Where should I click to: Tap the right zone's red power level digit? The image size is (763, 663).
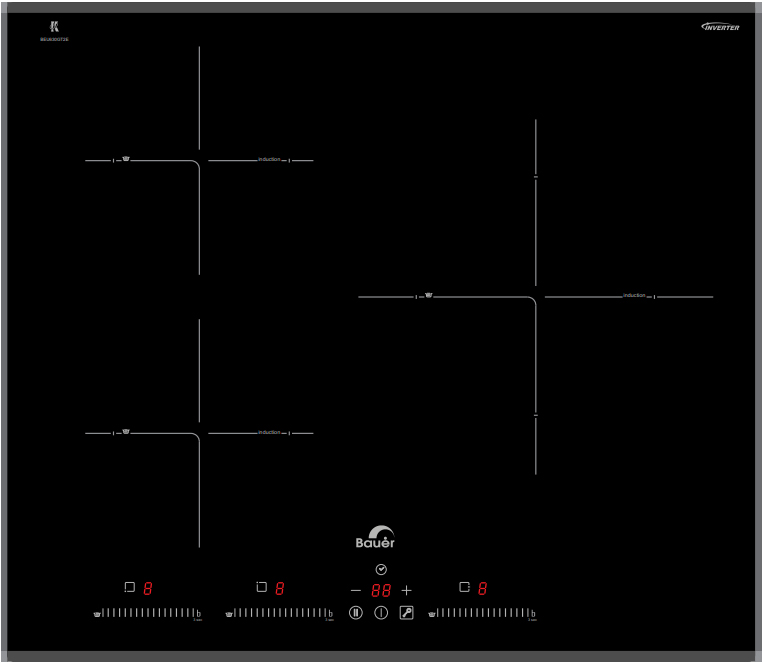(483, 589)
